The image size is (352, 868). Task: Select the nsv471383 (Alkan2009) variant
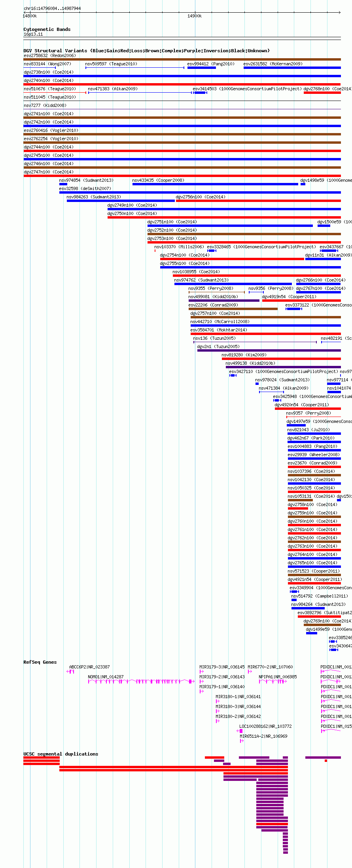140,93
